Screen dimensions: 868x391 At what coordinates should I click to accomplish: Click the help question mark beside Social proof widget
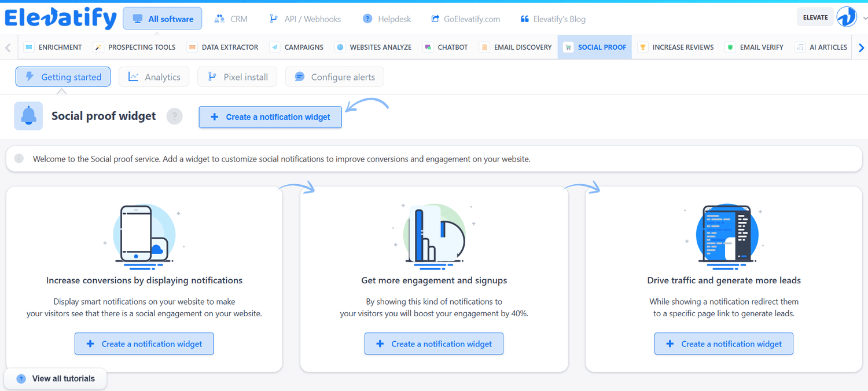(x=174, y=116)
